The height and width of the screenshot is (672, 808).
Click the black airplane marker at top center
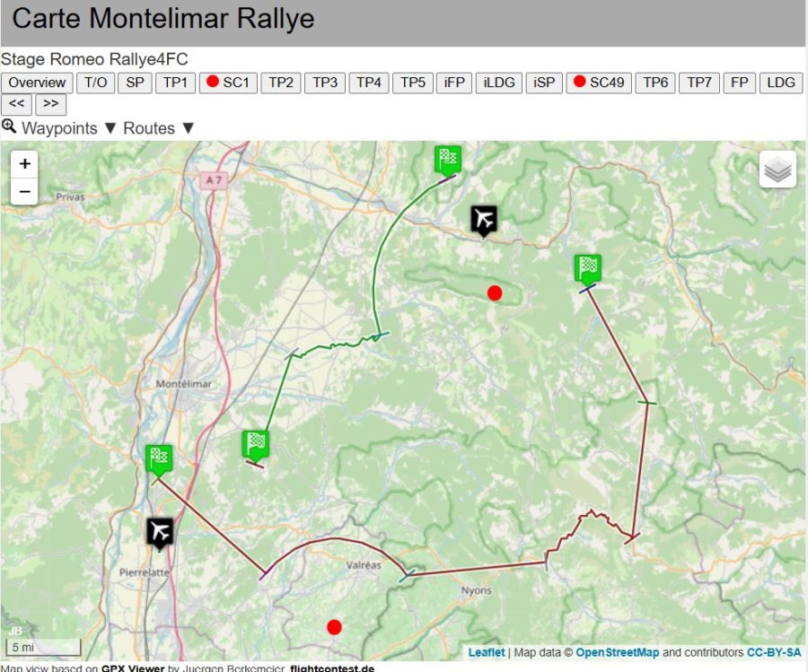pos(483,219)
